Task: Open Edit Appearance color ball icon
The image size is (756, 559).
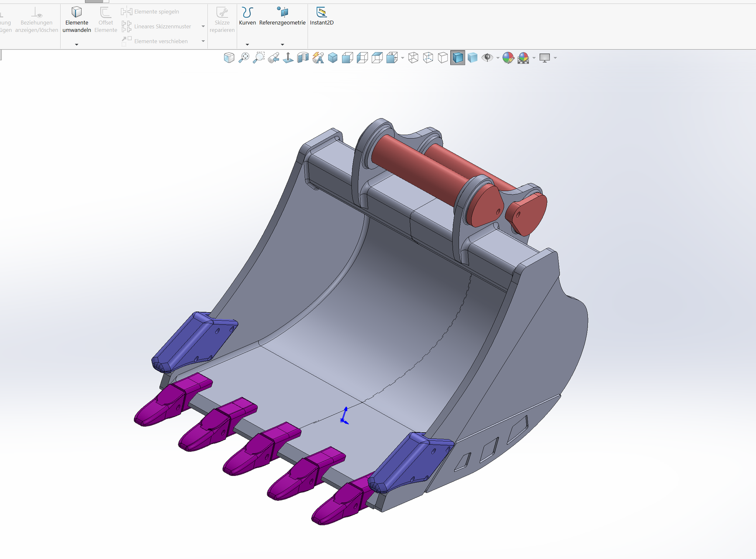Action: pyautogui.click(x=508, y=58)
